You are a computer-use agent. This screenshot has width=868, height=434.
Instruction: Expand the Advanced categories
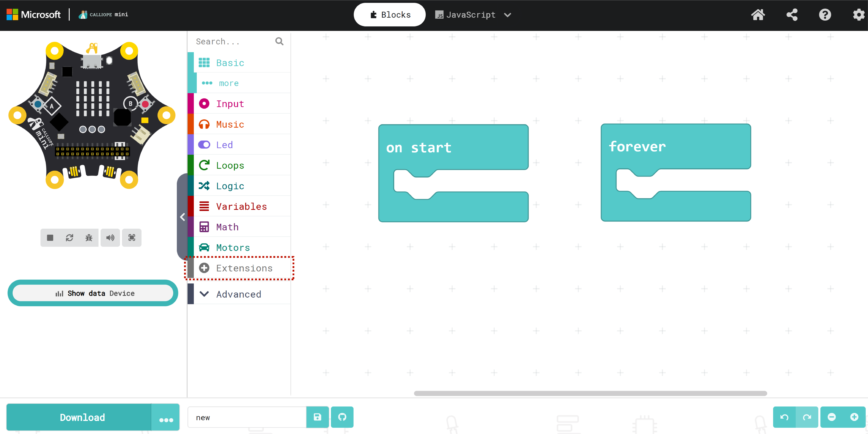point(239,294)
